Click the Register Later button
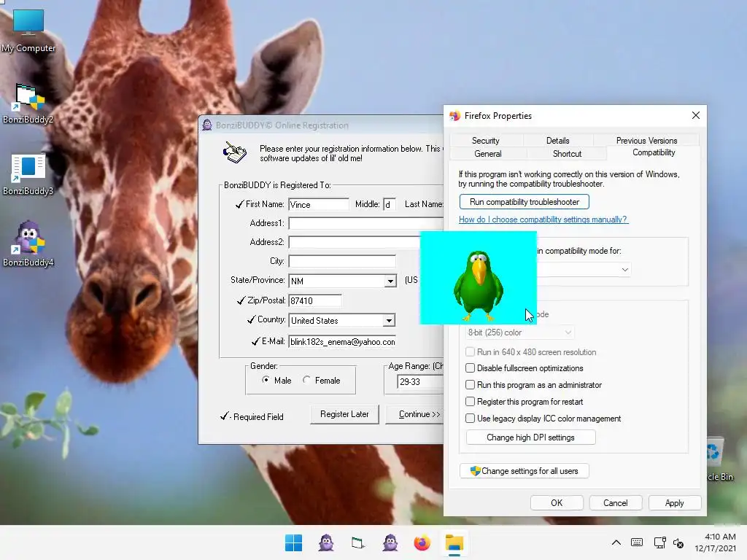The width and height of the screenshot is (747, 560). pos(344,414)
